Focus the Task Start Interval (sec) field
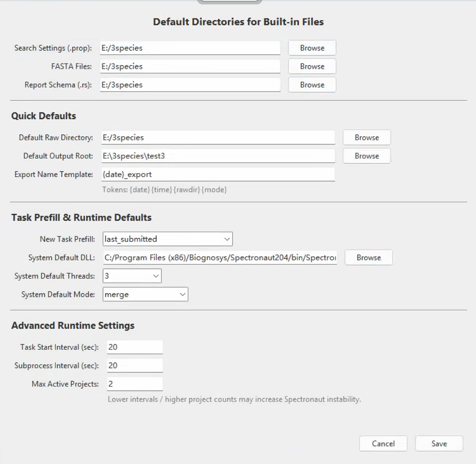Image resolution: width=476 pixels, height=464 pixels. (x=135, y=347)
